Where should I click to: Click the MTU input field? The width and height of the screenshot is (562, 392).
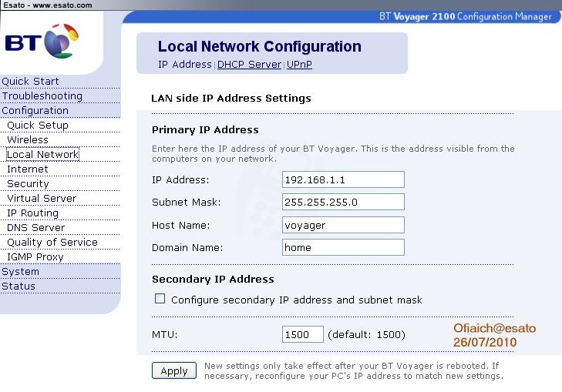point(303,334)
